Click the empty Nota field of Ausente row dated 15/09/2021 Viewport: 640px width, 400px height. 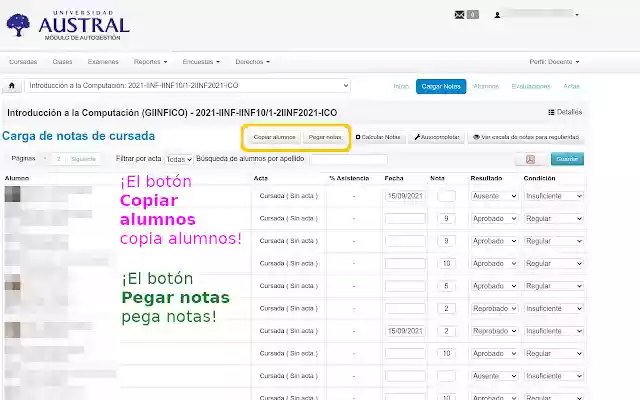tap(446, 196)
